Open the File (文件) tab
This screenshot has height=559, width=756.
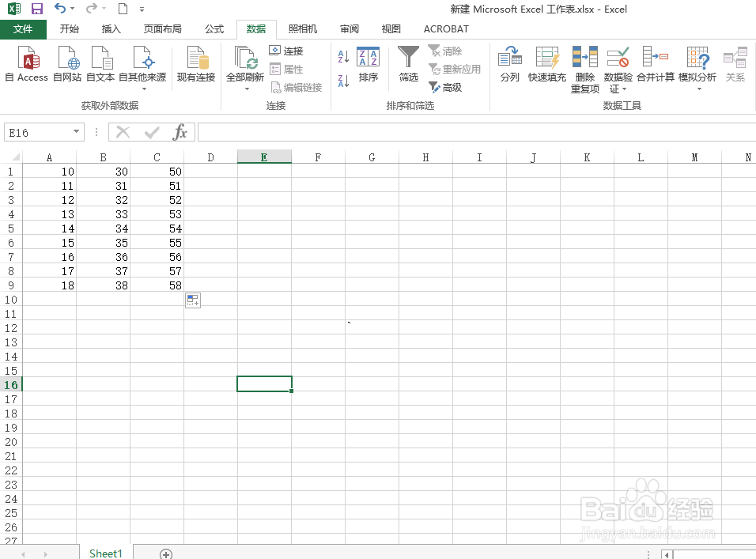23,29
